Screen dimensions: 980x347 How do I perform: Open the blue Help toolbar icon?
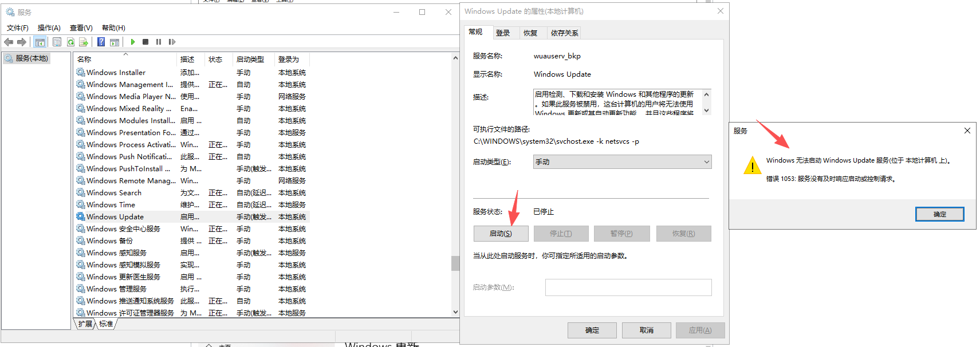coord(101,42)
